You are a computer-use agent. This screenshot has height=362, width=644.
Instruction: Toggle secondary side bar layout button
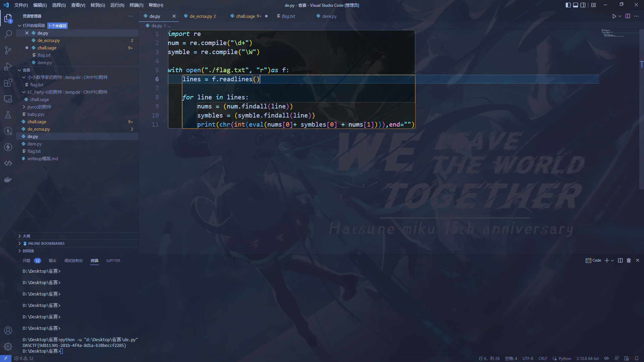[583, 5]
